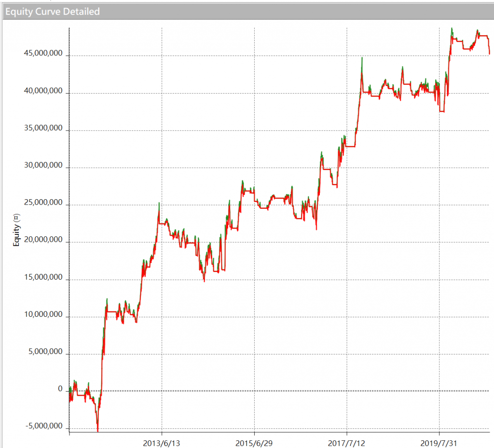The height and width of the screenshot is (448, 494).
Task: Click the final endpoint of the equity curve
Action: pyautogui.click(x=490, y=54)
